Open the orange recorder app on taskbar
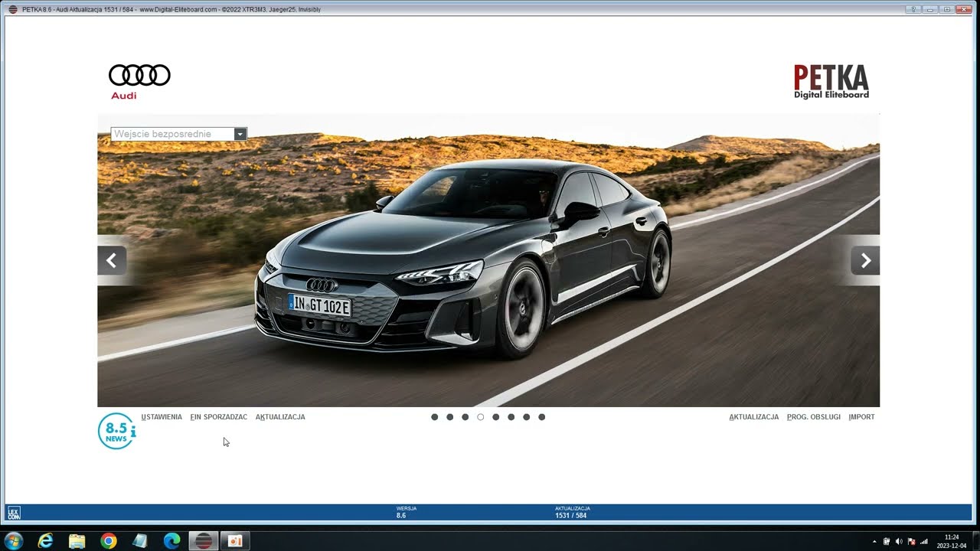 [x=235, y=541]
